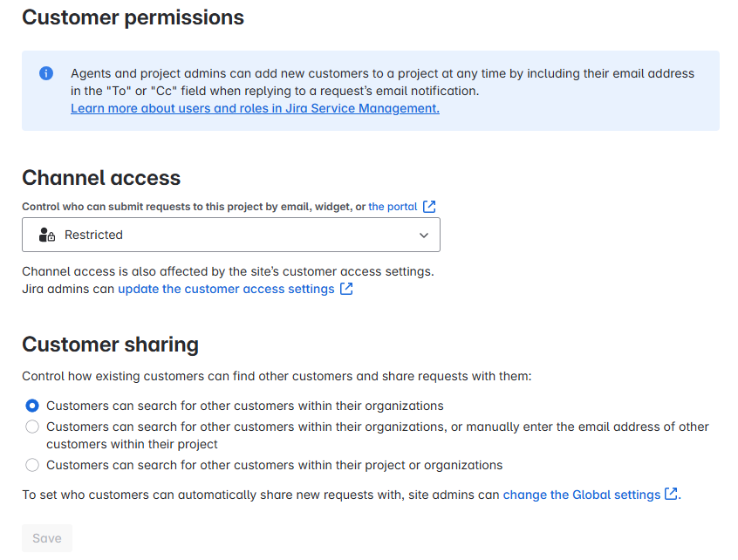Image resolution: width=738 pixels, height=560 pixels.
Task: Click the Customer permissions heading
Action: click(133, 17)
